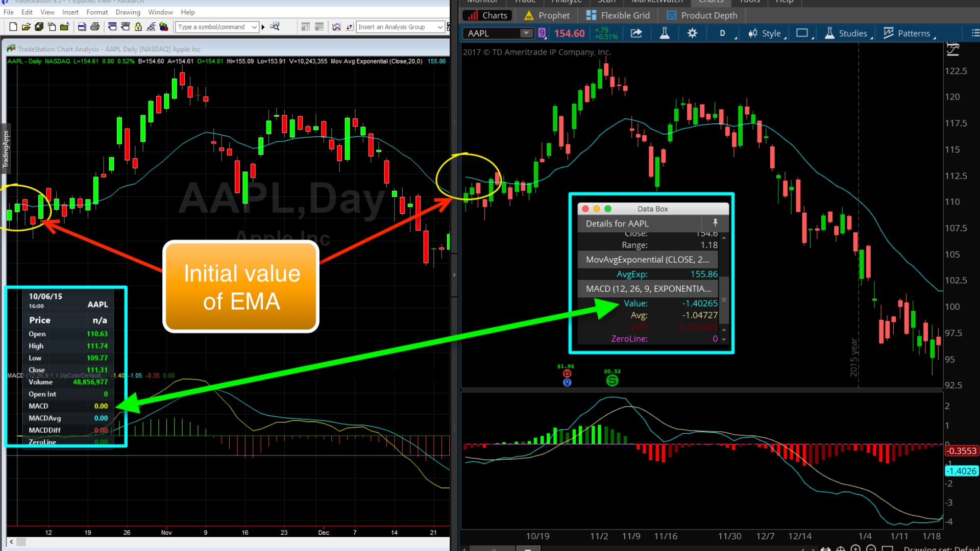The height and width of the screenshot is (551, 980).
Task: Click the new document icon in TradeStation toolbar
Action: pos(13,27)
